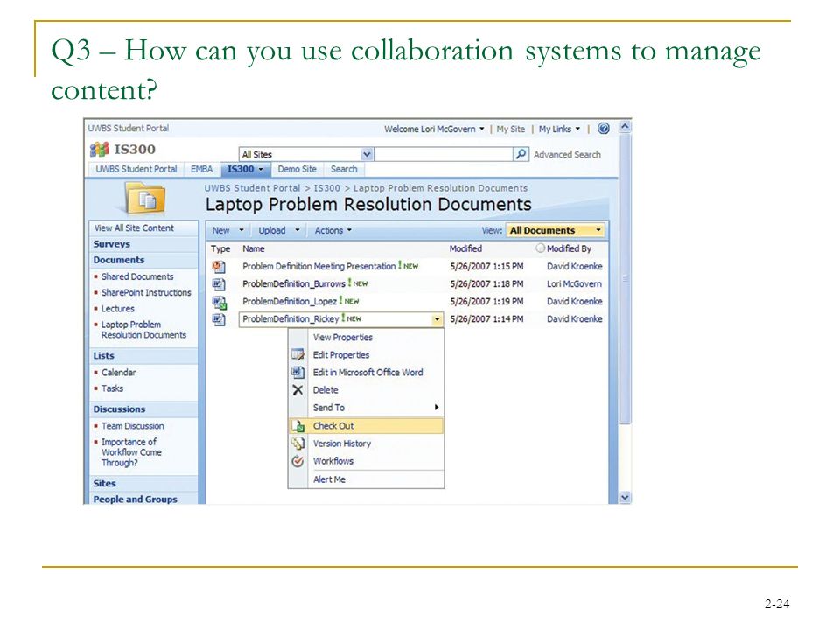Open the Tasks list link
The width and height of the screenshot is (840, 630).
click(112, 388)
